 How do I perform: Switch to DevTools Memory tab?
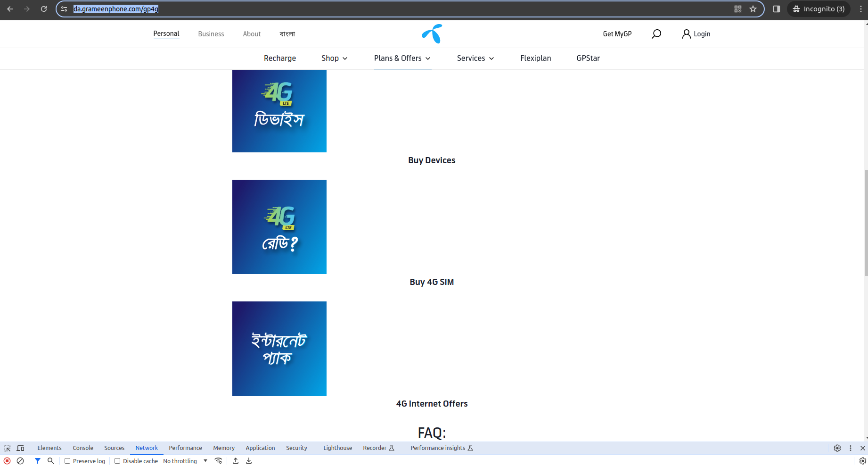224,448
